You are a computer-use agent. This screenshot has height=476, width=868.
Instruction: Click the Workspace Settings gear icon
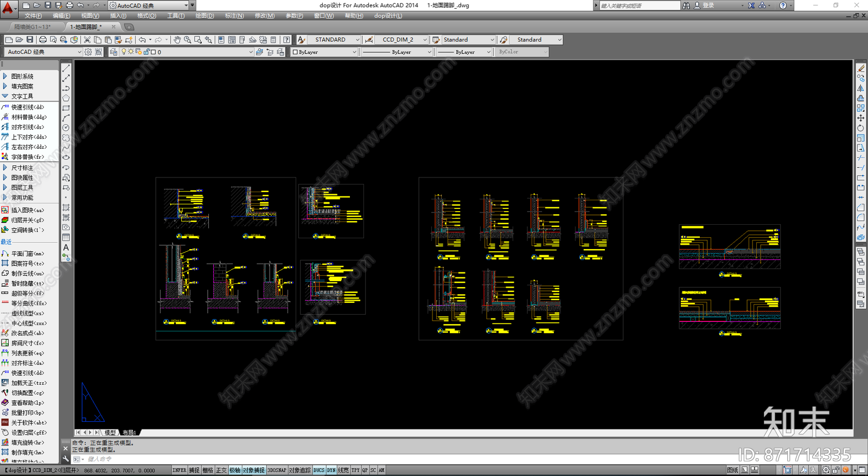tap(88, 52)
